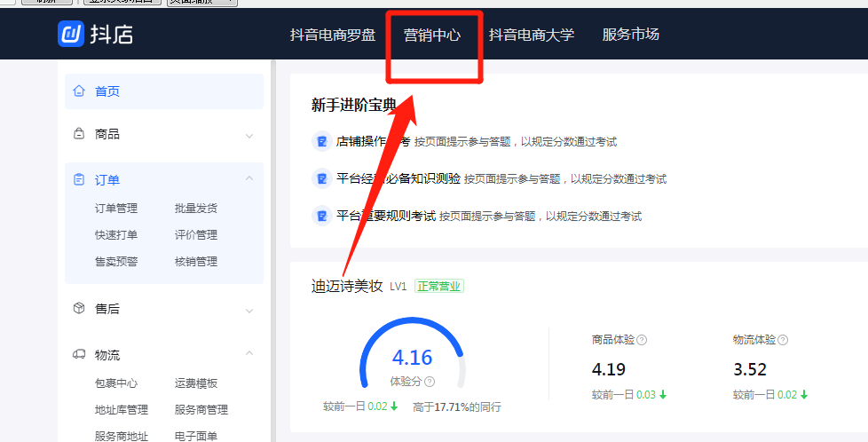Open 运费模板 under 物流
Image resolution: width=868 pixels, height=442 pixels.
pos(196,383)
